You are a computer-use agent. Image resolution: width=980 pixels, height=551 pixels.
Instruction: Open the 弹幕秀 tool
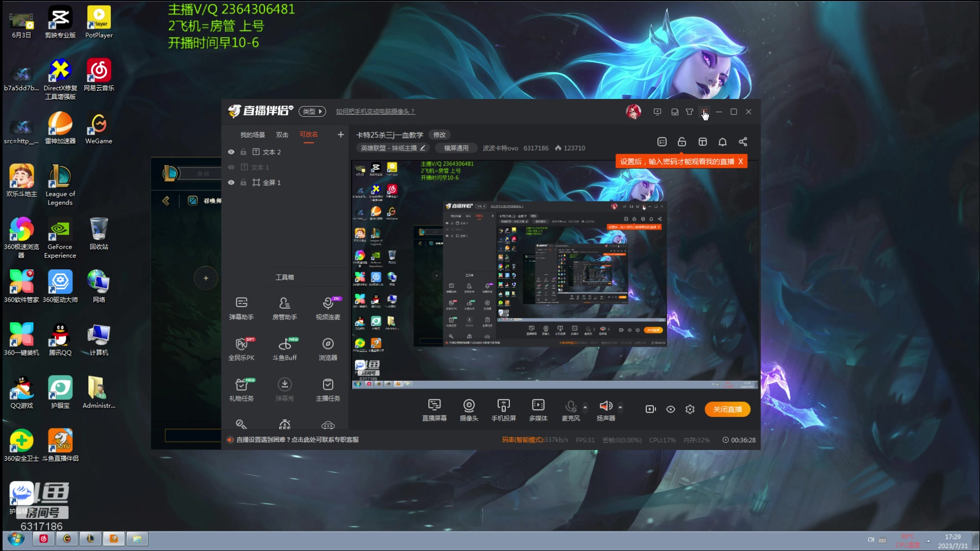pyautogui.click(x=284, y=390)
